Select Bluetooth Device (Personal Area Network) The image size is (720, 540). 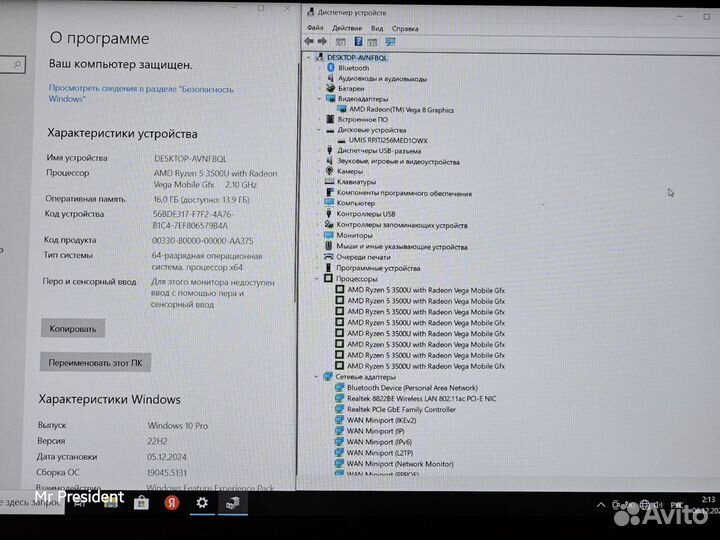click(412, 388)
